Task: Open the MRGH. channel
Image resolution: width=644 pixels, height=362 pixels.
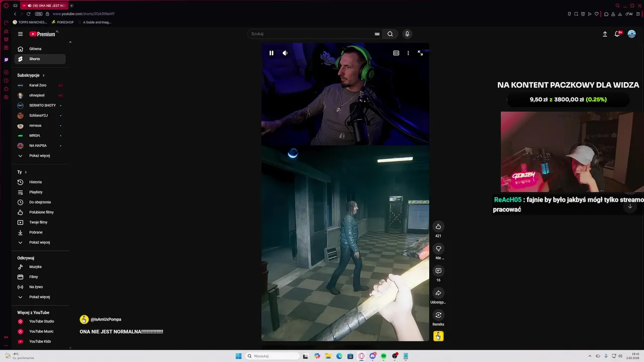Action: click(x=40, y=136)
